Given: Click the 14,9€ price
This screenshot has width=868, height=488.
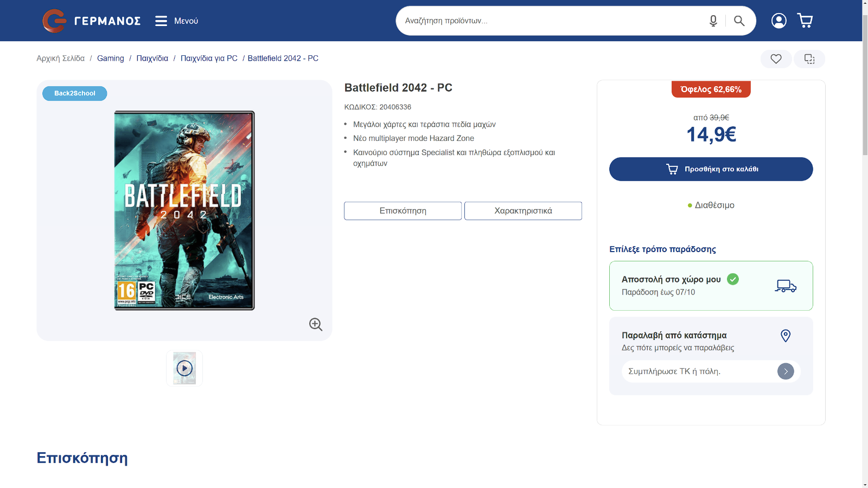Looking at the screenshot, I should (x=711, y=134).
